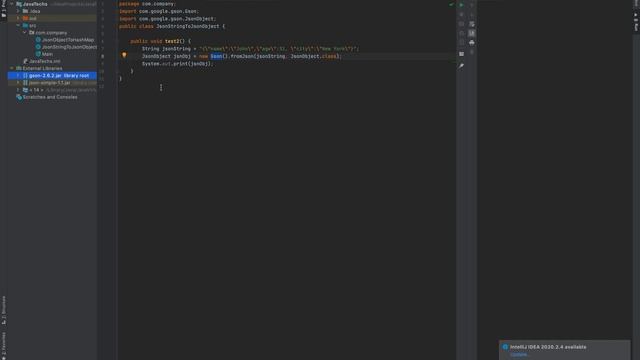Open JsonStringToJsonObject class file
This screenshot has height=360, width=640.
pos(69,47)
